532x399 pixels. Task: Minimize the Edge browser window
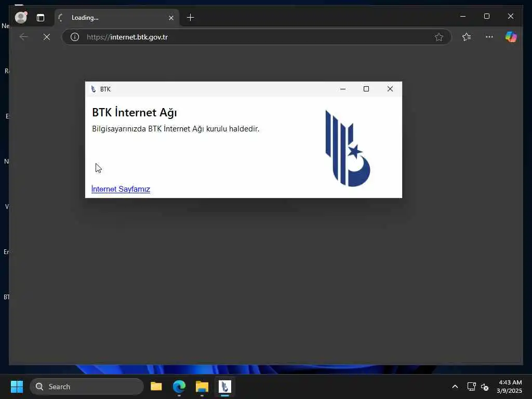(463, 16)
